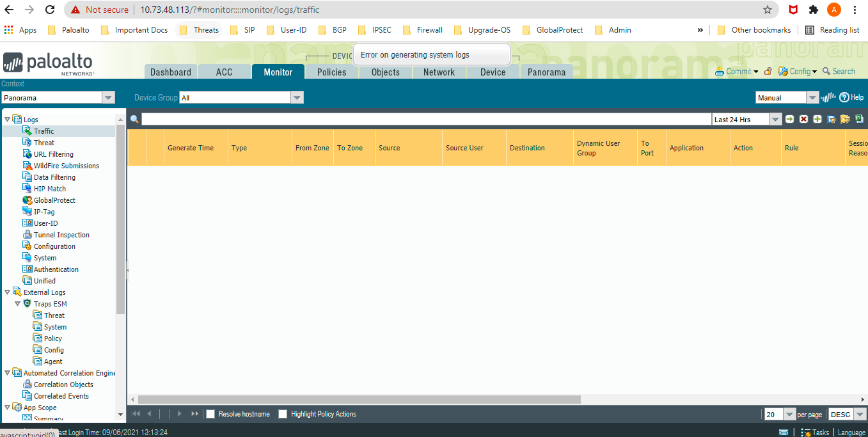Clear the log filter red X icon

pos(803,119)
